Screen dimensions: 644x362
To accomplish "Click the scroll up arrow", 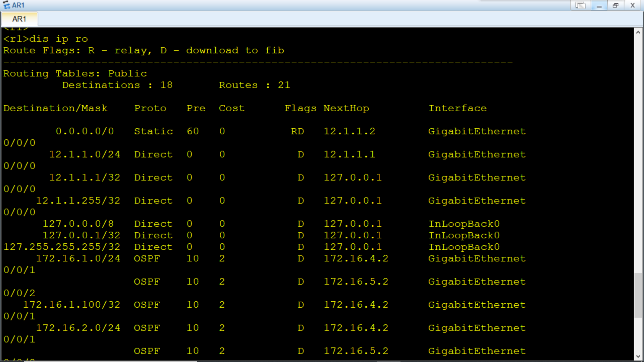I will [x=638, y=32].
